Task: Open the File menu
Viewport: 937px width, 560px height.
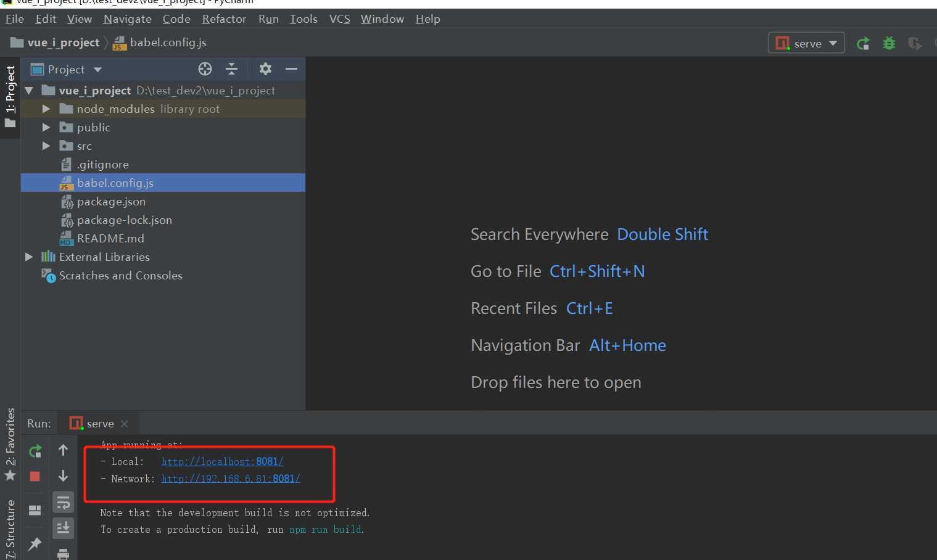Action: [x=14, y=19]
